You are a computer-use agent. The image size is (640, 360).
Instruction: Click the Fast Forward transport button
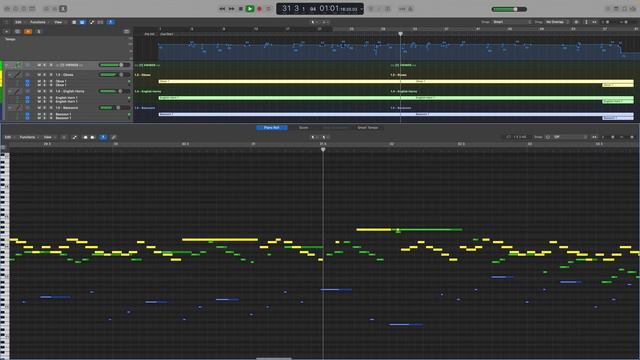231,9
